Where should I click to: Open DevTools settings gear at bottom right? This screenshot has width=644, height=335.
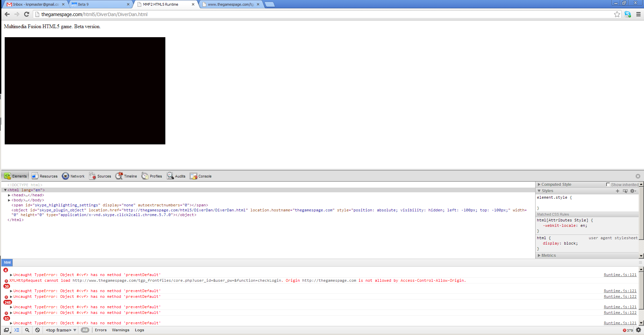point(638,330)
